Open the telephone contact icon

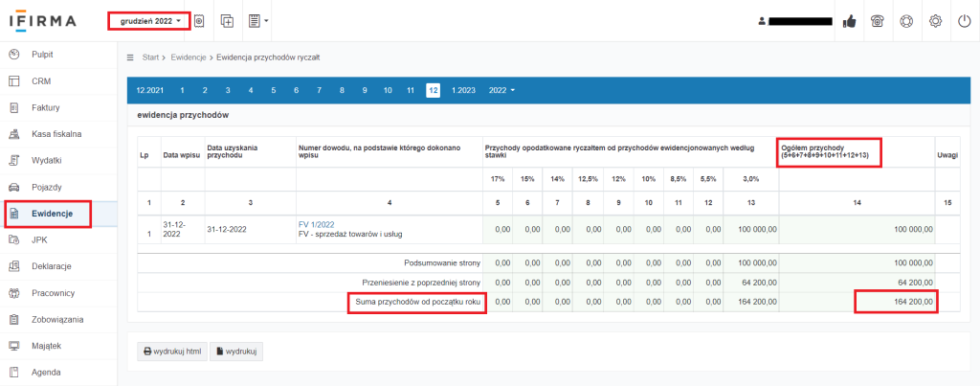[x=876, y=21]
